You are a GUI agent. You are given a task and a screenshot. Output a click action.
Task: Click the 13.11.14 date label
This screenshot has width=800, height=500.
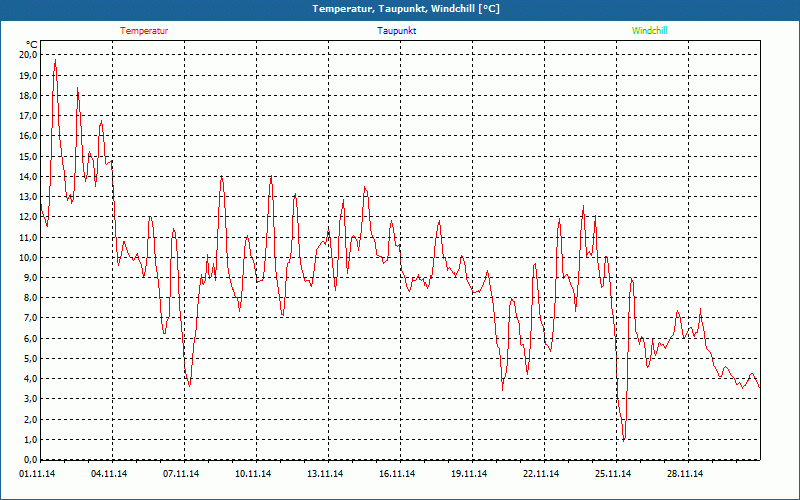coord(325,474)
